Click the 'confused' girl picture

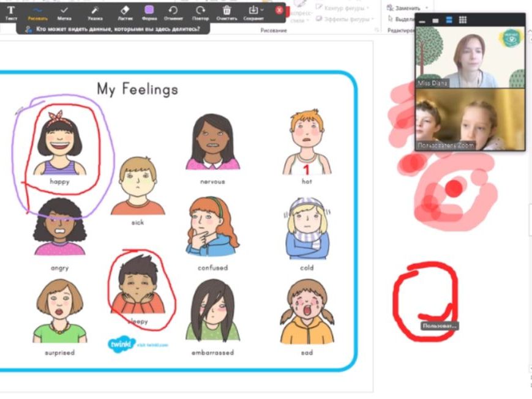click(212, 226)
